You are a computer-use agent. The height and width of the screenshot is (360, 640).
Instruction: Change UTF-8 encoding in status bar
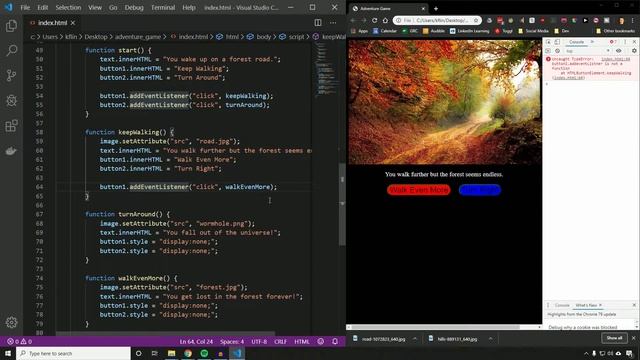click(x=259, y=341)
